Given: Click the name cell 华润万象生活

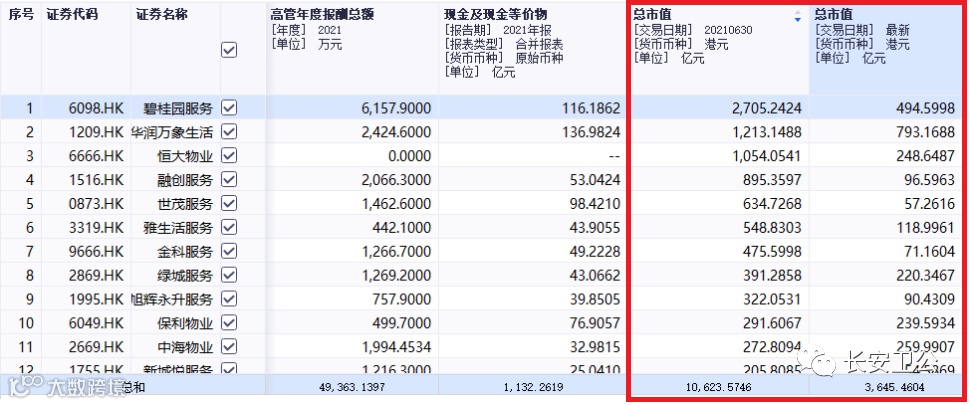Looking at the screenshot, I should (x=173, y=132).
